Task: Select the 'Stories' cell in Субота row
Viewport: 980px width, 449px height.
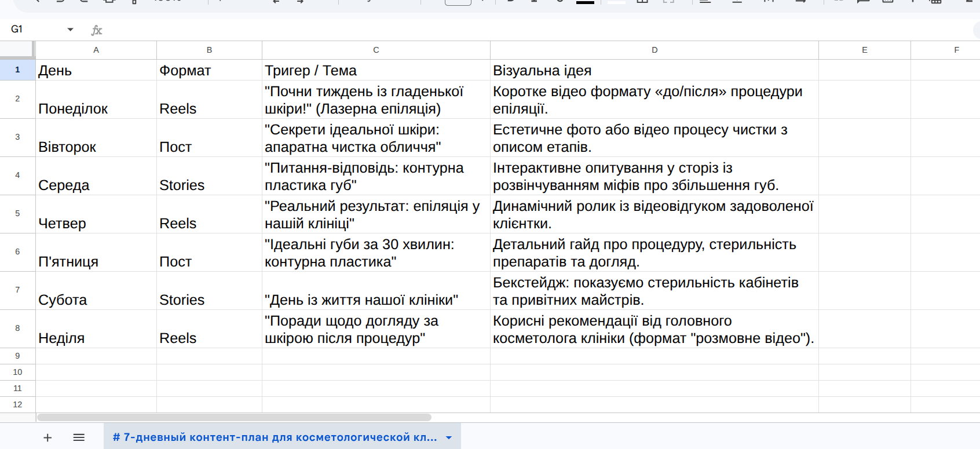Action: [209, 291]
